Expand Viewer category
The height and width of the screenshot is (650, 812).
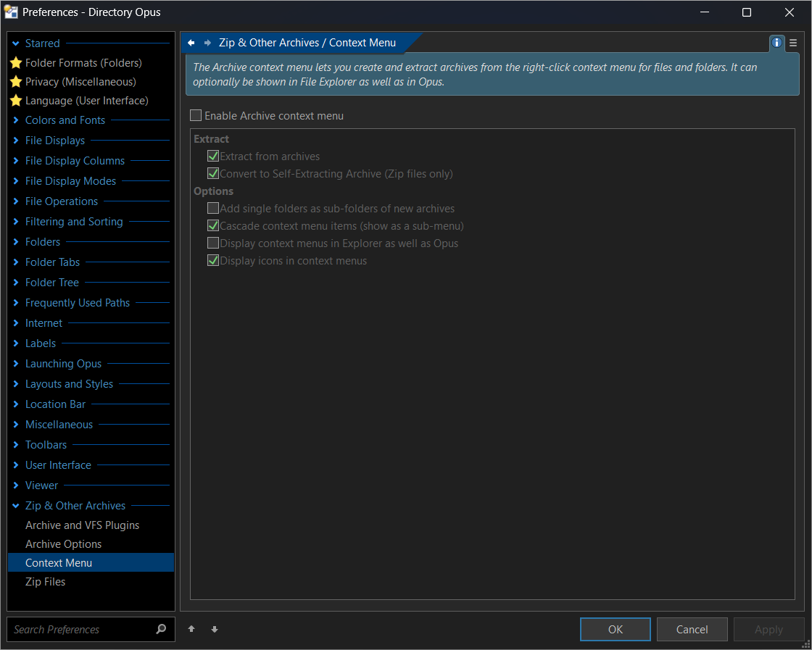15,486
